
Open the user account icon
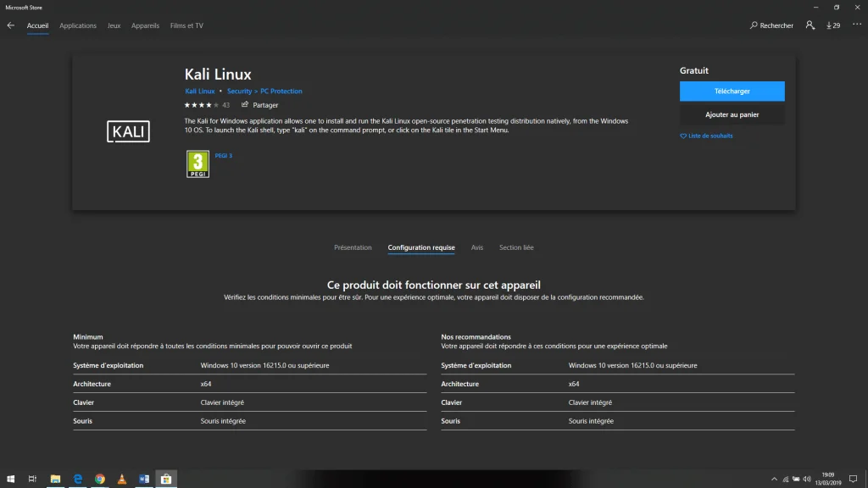810,25
